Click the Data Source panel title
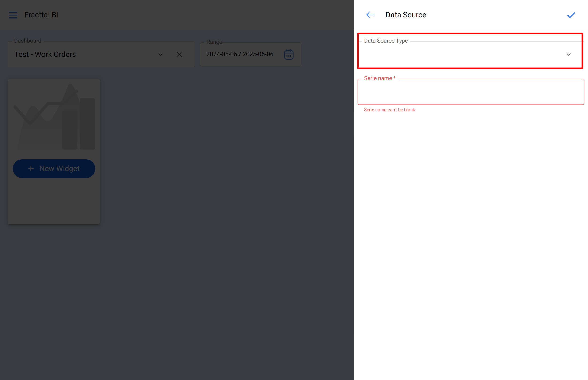 [x=406, y=15]
